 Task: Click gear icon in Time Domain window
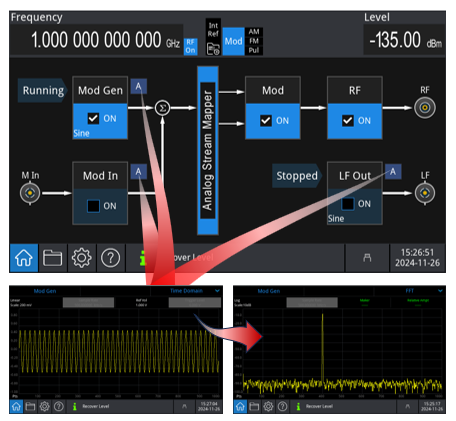pos(44,406)
